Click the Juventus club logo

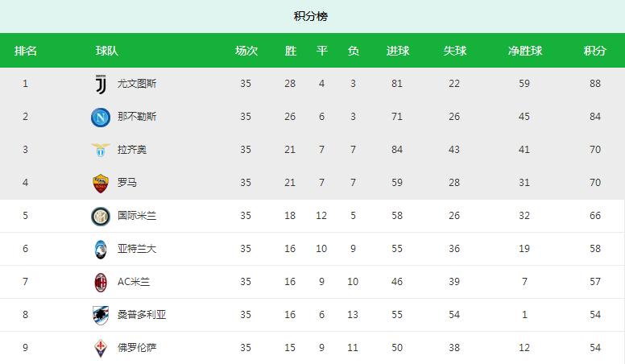[x=101, y=84]
